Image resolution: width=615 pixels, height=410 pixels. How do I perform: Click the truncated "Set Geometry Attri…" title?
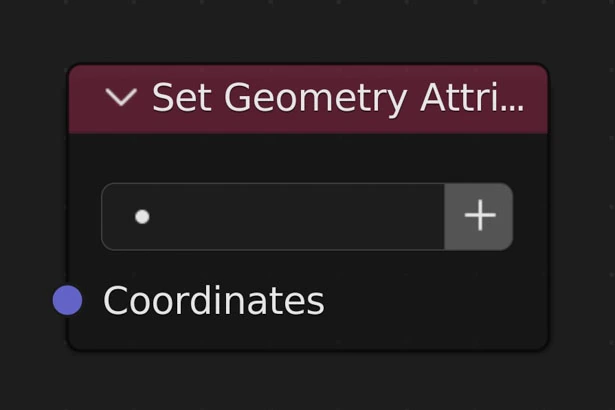pos(337,98)
